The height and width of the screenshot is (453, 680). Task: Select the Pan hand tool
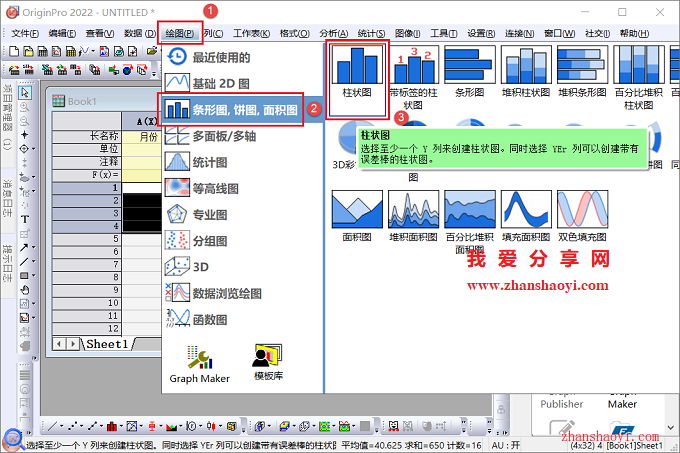pos(25,290)
